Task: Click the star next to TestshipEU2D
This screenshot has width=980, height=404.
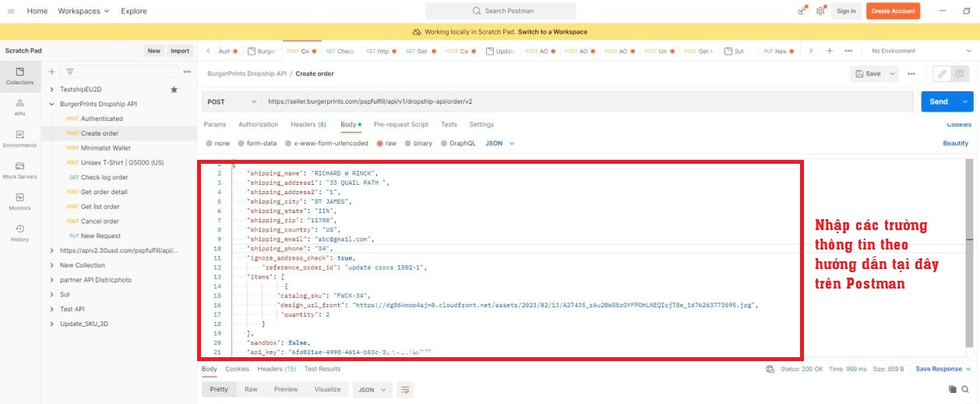Action: click(174, 90)
